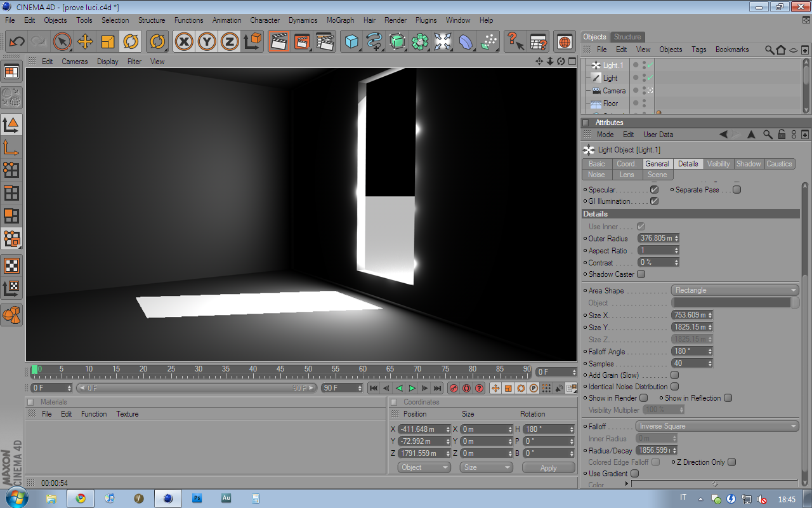
Task: Click the Render Active View clapperboard icon
Action: (x=278, y=42)
